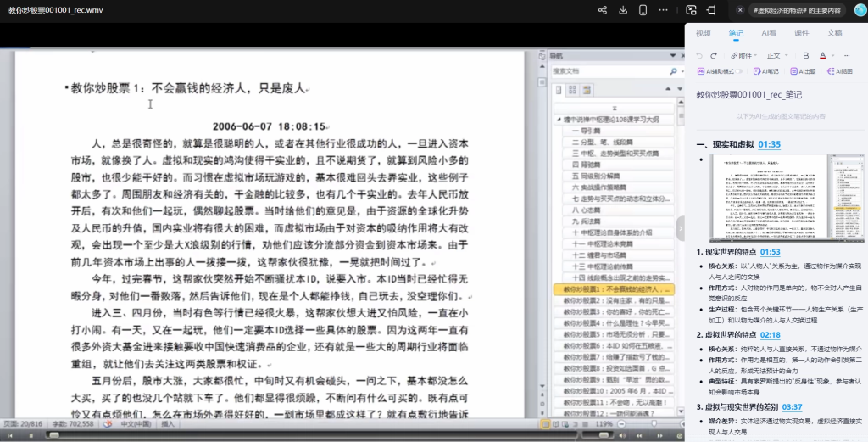The height and width of the screenshot is (442, 868).
Task: Open the note screenshot thumbnail
Action: 787,199
